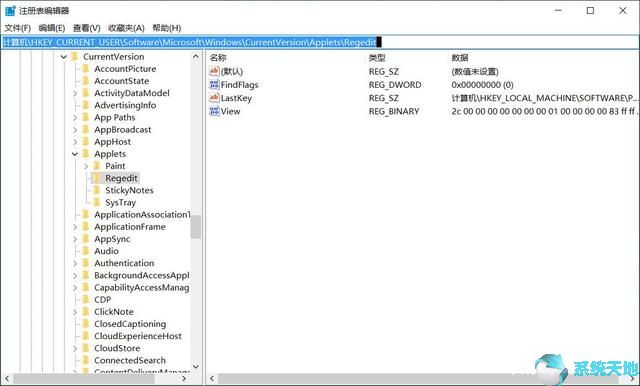Image resolution: width=640 pixels, height=386 pixels.
Task: Expand the AppBroadcast key
Action: click(75, 130)
